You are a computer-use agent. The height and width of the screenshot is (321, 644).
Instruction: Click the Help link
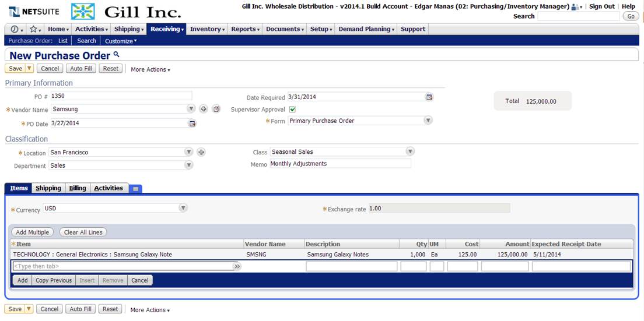tap(628, 6)
